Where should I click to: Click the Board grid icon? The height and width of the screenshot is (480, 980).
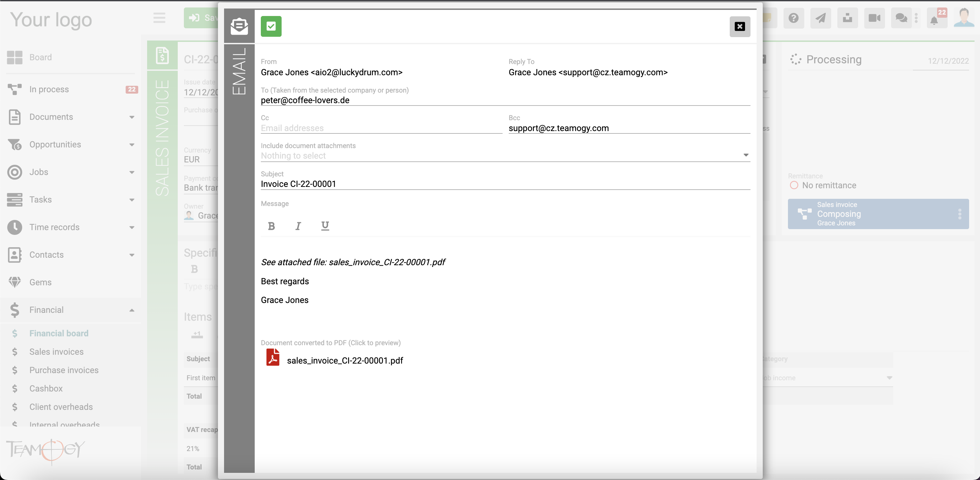pyautogui.click(x=14, y=58)
